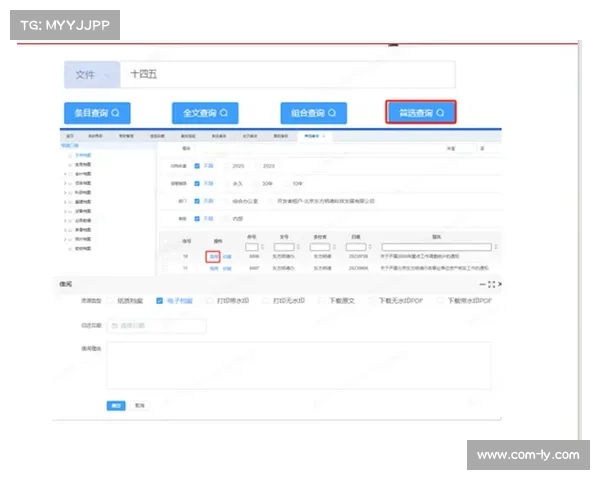Toggle fullscreen for the 借阅 dialog
Screen dimensions: 600x480
(x=492, y=284)
